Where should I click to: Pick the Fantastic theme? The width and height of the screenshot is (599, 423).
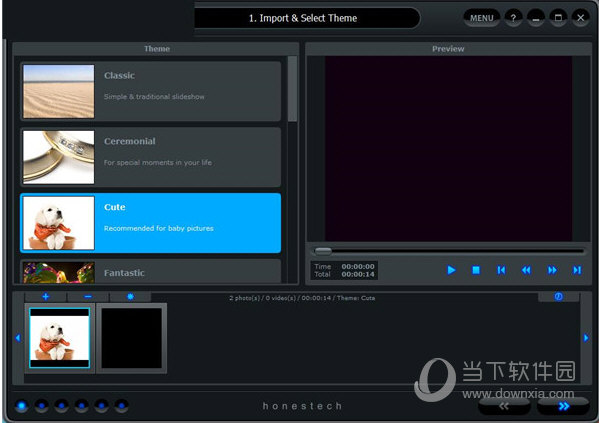(x=151, y=272)
